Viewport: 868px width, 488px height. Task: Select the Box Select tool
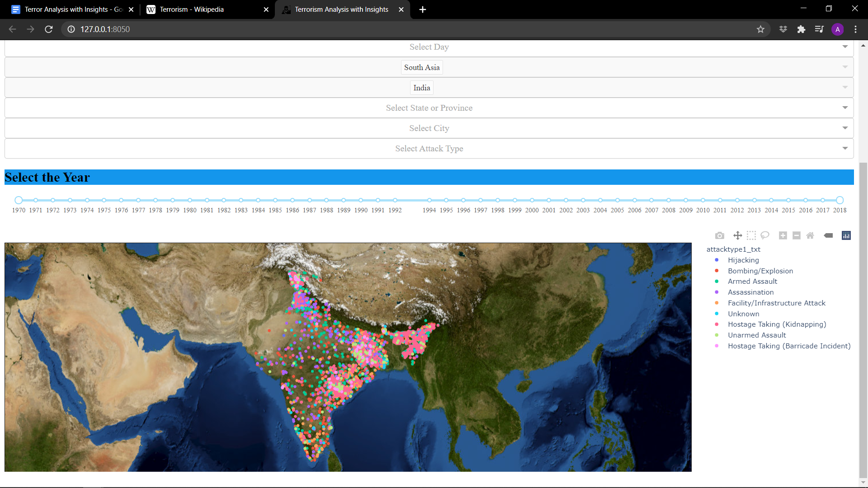point(751,235)
